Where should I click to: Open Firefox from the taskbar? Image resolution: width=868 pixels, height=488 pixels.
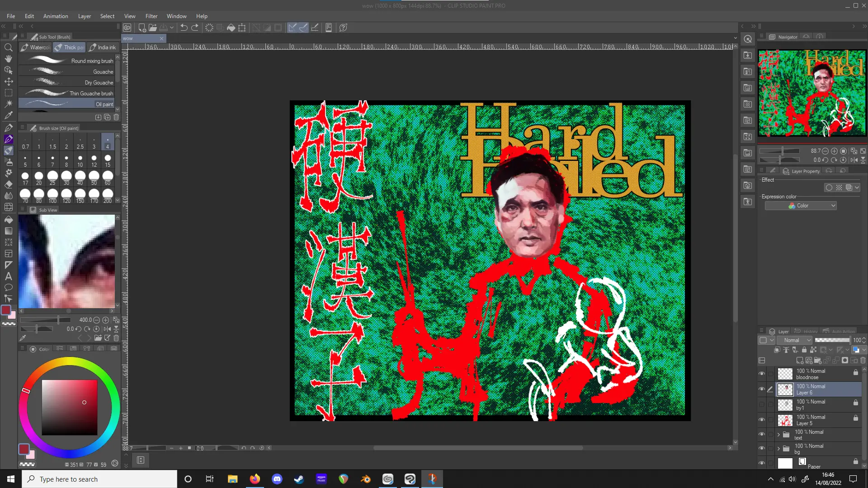255,479
